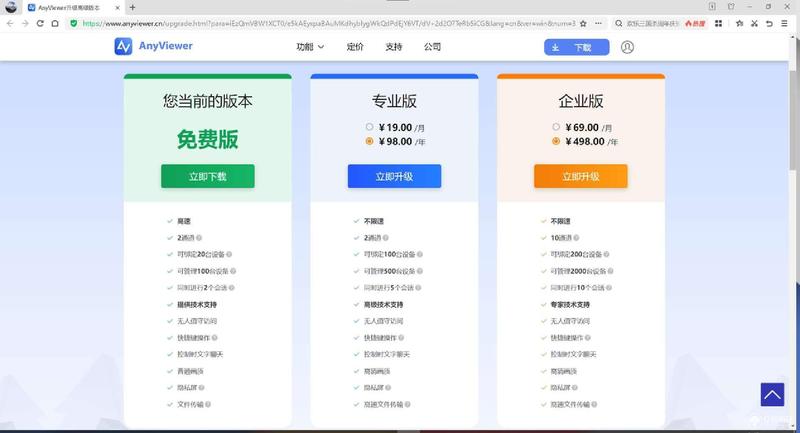This screenshot has height=433, width=800.
Task: Reload the page with refresh icon
Action: click(x=40, y=23)
